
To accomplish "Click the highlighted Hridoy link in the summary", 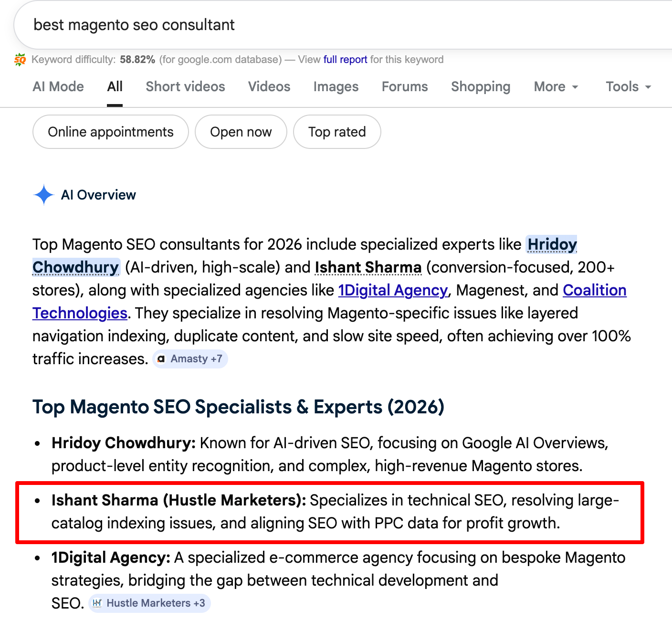I will [552, 244].
